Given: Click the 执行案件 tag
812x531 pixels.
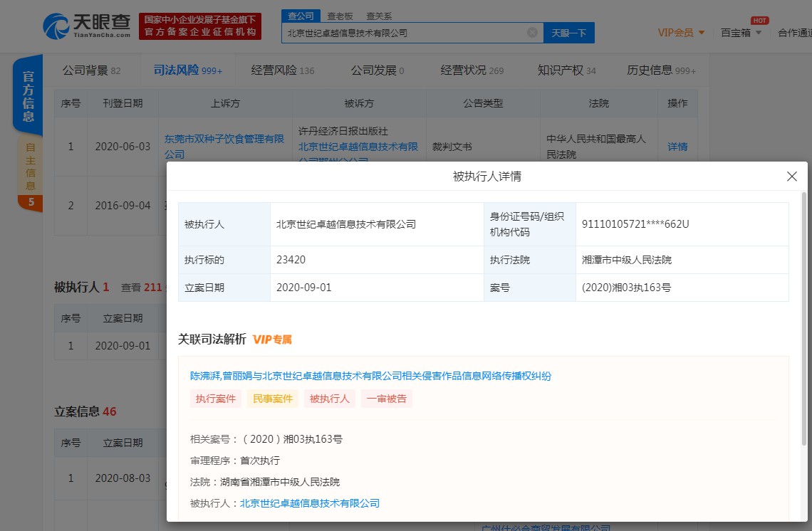Looking at the screenshot, I should 215,399.
